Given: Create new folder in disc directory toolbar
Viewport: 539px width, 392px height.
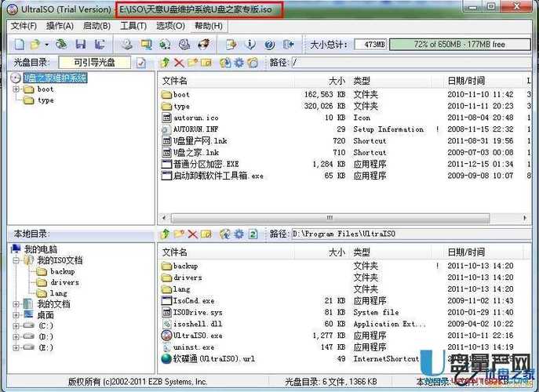Looking at the screenshot, I should [x=192, y=63].
